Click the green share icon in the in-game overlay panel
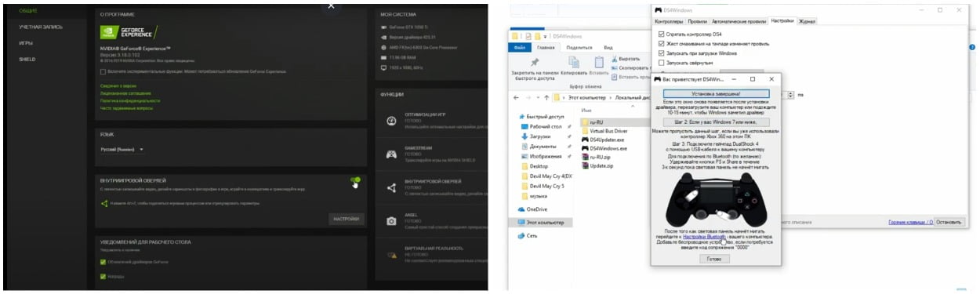980x294 pixels. 105,204
